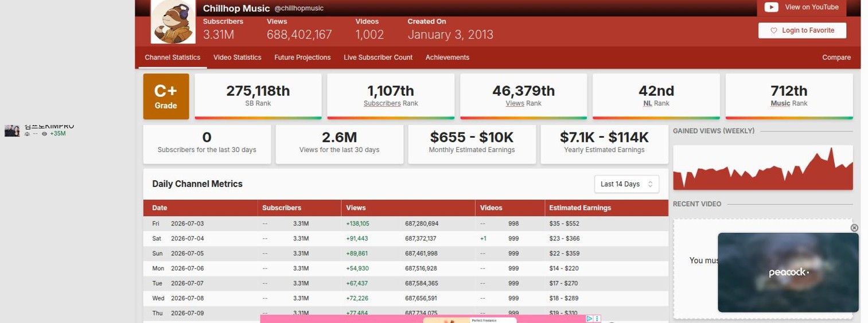Click the eye views icon in sidebar entry
Image resolution: width=868 pixels, height=323 pixels.
click(x=44, y=134)
